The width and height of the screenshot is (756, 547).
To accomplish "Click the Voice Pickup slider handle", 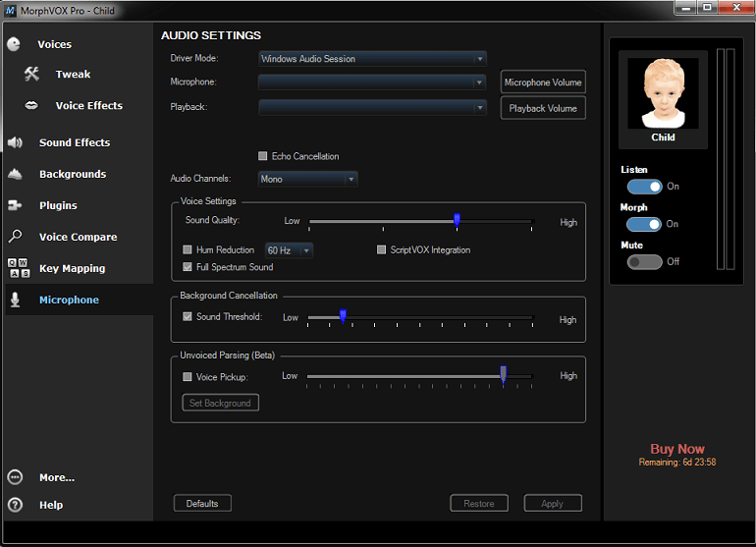I will [504, 374].
